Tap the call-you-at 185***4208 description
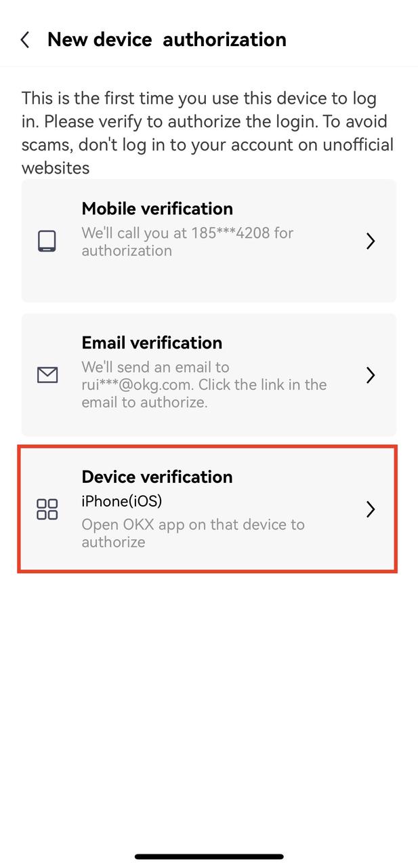The width and height of the screenshot is (418, 868). pos(188,241)
